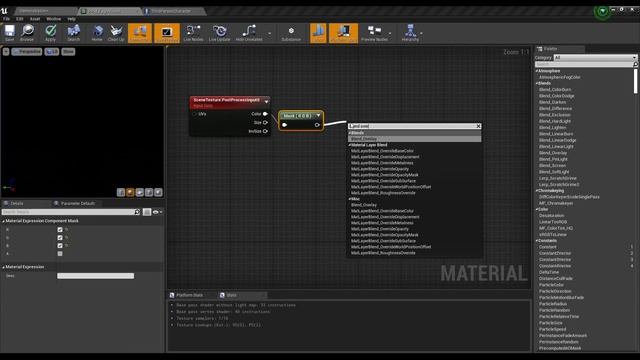640x360 pixels.
Task: Collapse Material Expression Component Mask section
Action: point(4,221)
